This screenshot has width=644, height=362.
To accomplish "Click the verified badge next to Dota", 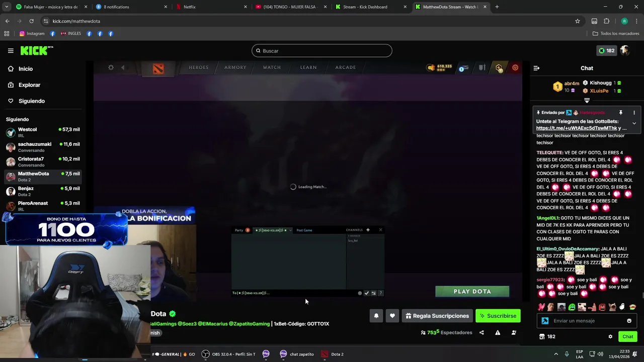I will pyautogui.click(x=173, y=314).
